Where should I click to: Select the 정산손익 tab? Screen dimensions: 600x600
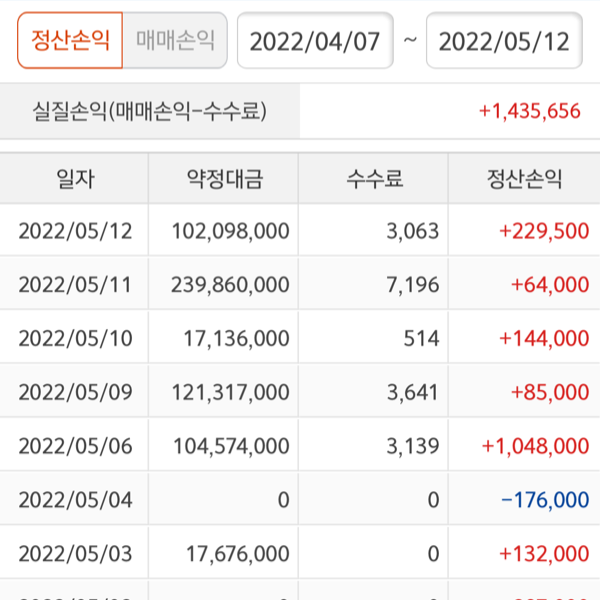pyautogui.click(x=70, y=40)
